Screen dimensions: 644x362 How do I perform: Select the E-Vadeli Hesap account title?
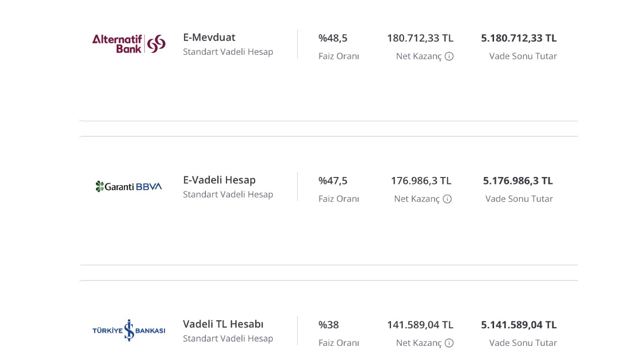219,180
